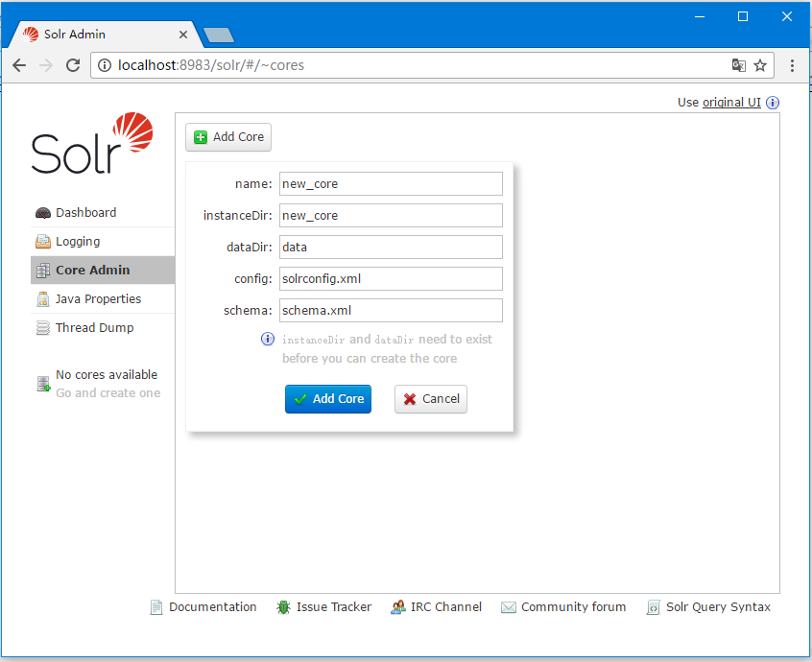
Task: Click the 'No cores available' text
Action: click(107, 375)
